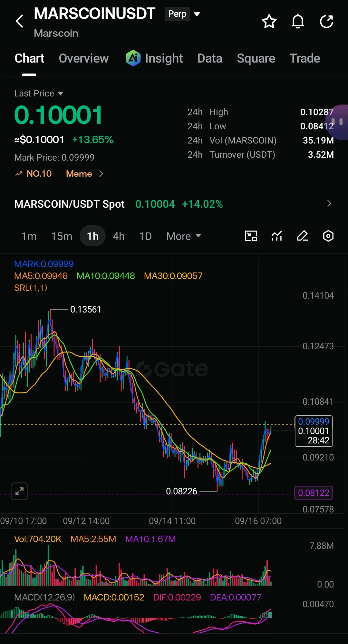The width and height of the screenshot is (348, 644).
Task: Open the Last Price dropdown
Action: (39, 94)
